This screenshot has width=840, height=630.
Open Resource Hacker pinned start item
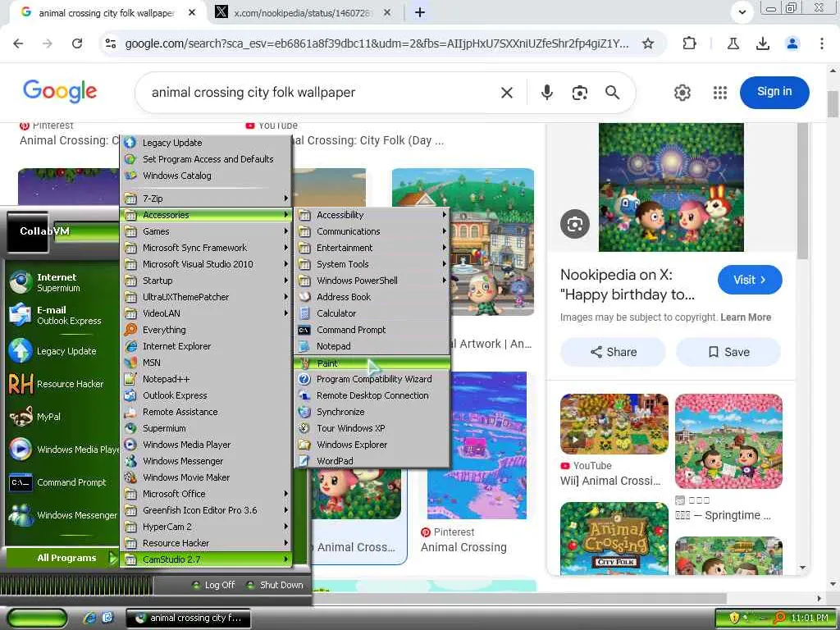point(62,384)
